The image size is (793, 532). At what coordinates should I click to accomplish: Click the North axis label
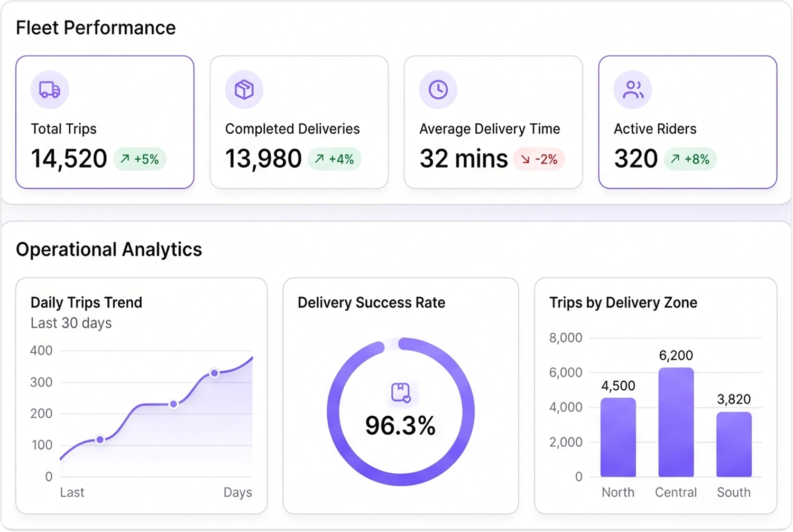(618, 492)
